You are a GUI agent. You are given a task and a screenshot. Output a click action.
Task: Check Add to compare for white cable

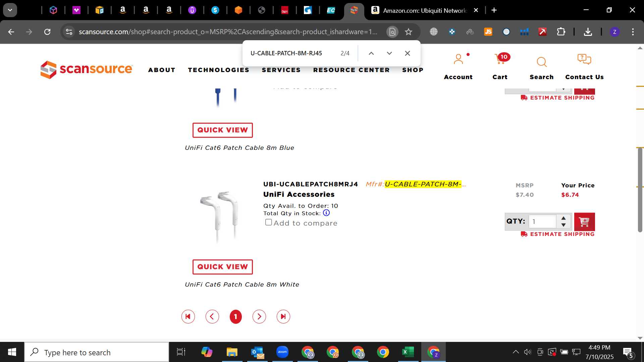[x=268, y=222]
